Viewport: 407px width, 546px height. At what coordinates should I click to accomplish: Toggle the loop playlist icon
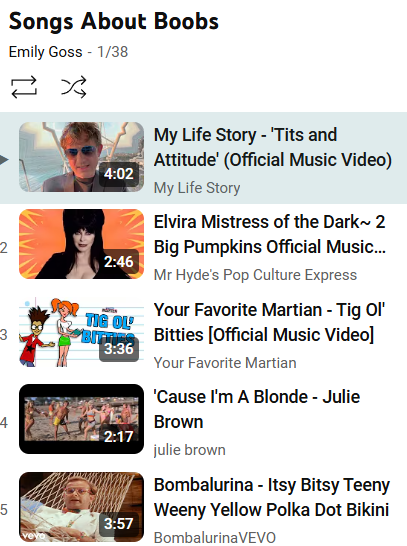pos(24,87)
